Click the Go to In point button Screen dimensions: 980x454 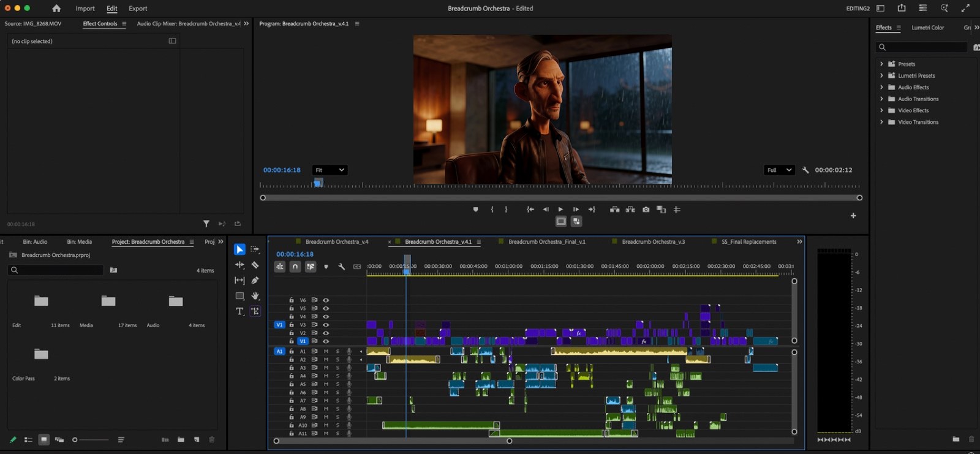tap(530, 210)
